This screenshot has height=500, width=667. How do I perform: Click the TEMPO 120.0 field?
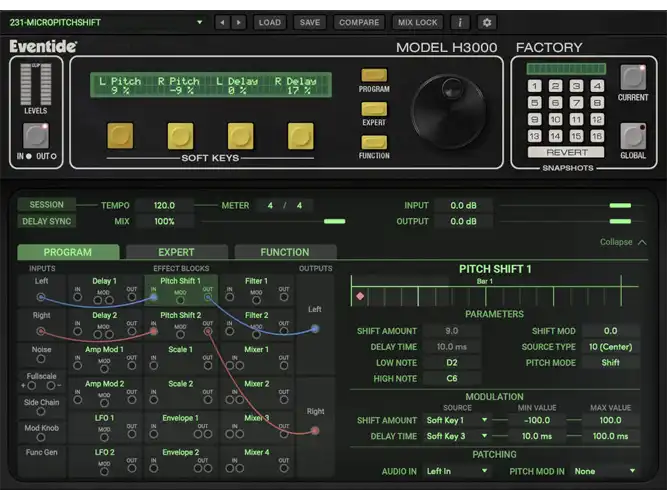(x=164, y=206)
